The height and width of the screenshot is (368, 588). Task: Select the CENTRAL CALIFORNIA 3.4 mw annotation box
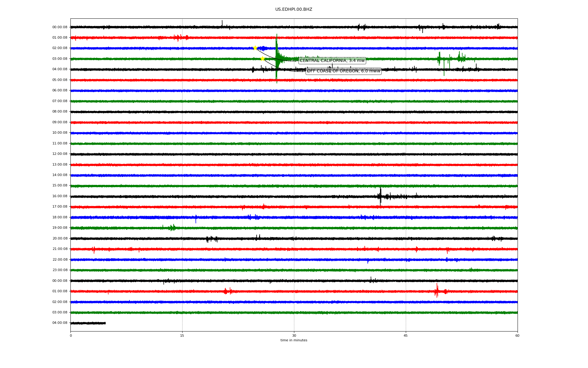(x=332, y=60)
